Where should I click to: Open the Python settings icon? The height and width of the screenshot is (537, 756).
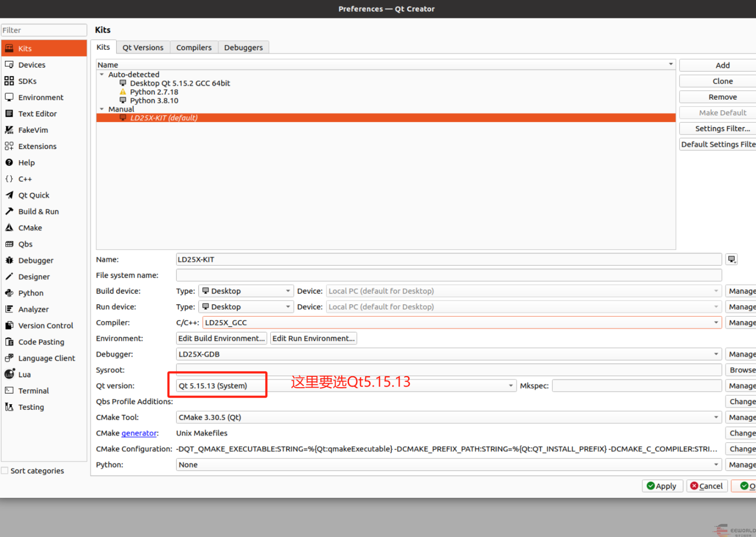(x=9, y=293)
